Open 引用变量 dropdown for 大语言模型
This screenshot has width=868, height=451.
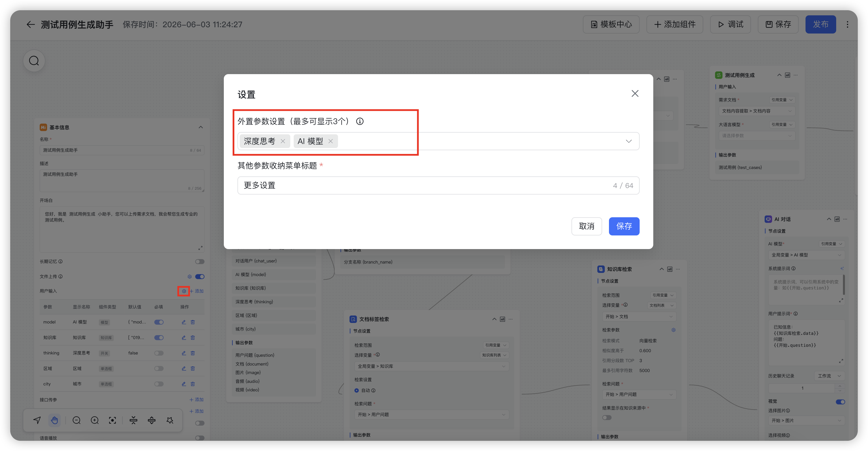tap(783, 125)
